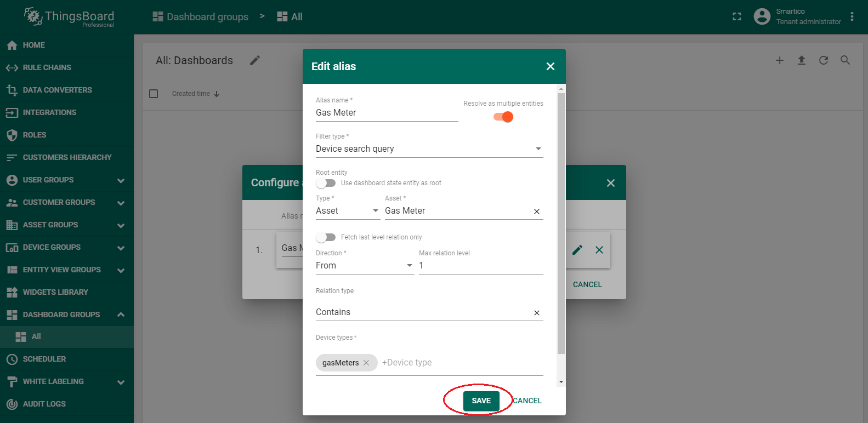Toggle Fetch last level relation only
868x423 pixels.
click(x=326, y=237)
